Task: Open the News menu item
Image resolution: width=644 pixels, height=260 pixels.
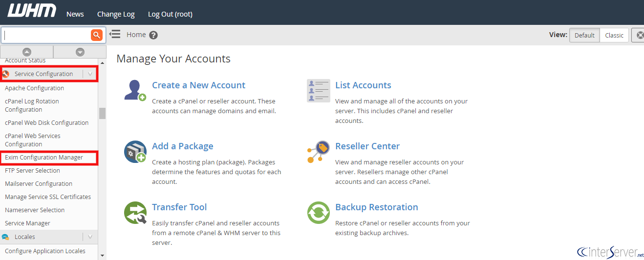Action: point(75,14)
